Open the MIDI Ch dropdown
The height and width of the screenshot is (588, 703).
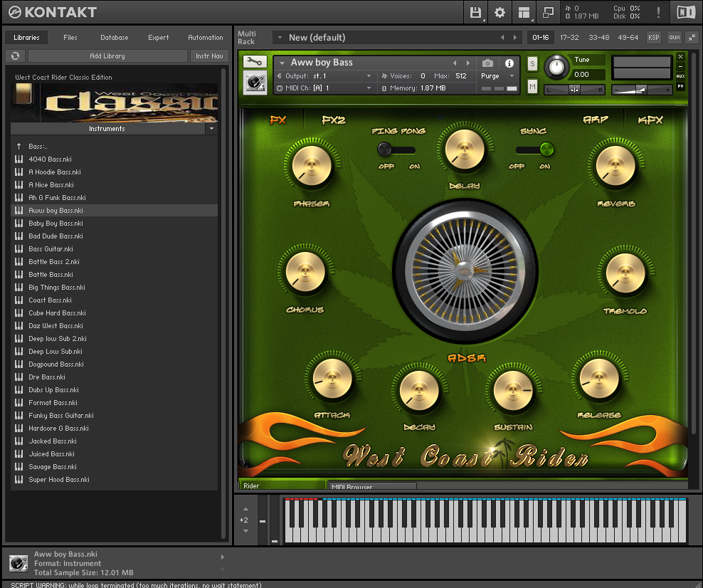(324, 88)
